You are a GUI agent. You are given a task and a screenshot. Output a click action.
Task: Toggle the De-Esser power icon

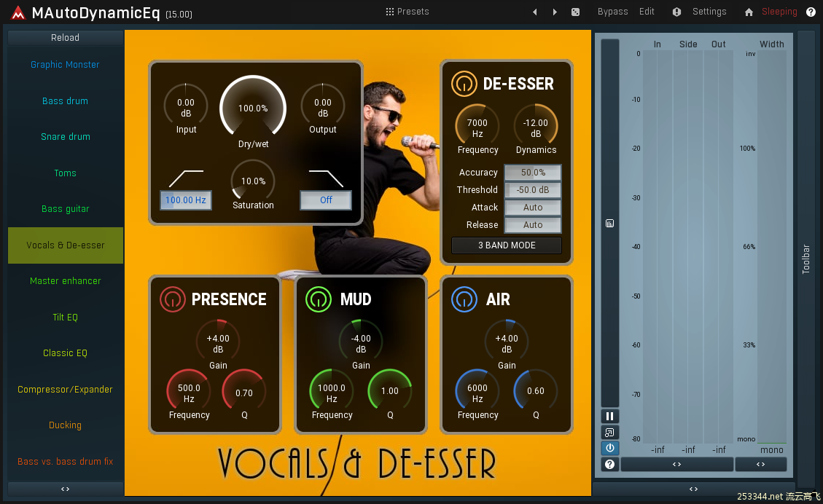464,83
